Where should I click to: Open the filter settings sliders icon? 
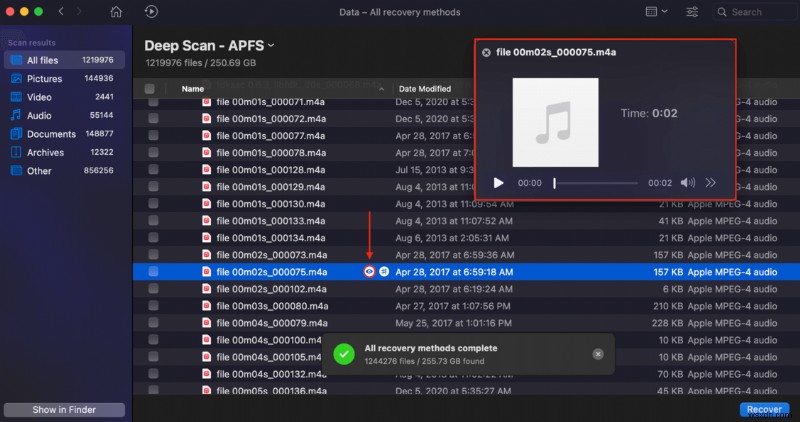693,12
